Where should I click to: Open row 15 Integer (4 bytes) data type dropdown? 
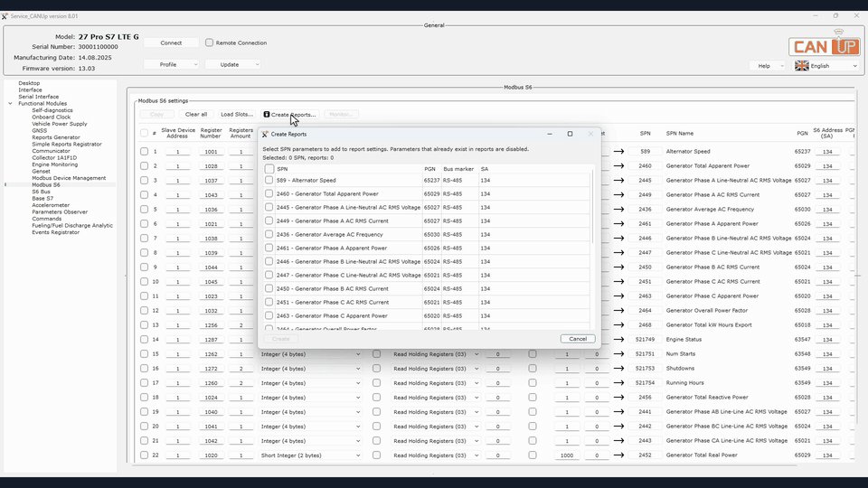[x=310, y=354]
